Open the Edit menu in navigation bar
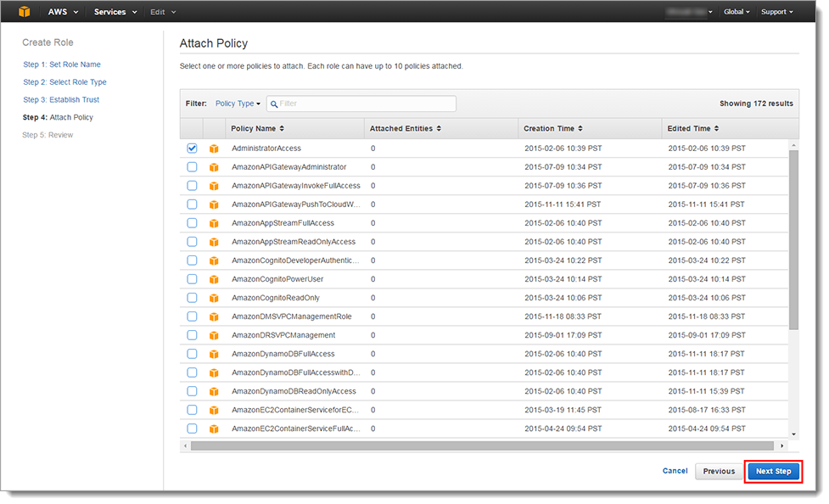Screen dimensions: 829x504 click(x=162, y=12)
